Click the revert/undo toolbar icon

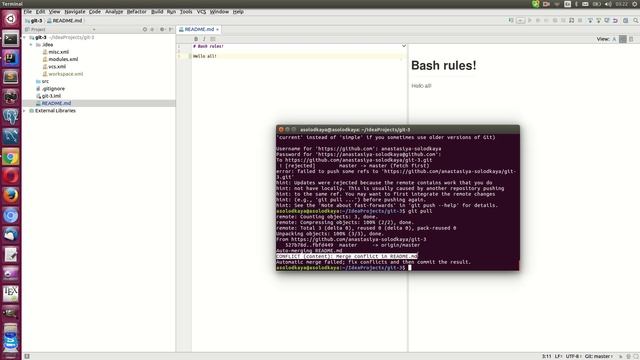tap(615, 20)
